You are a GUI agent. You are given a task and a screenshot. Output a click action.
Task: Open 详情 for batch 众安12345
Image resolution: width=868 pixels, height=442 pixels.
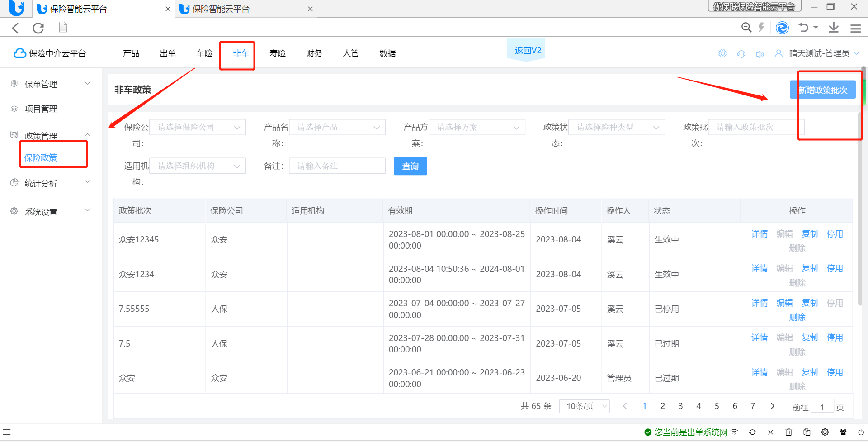759,234
